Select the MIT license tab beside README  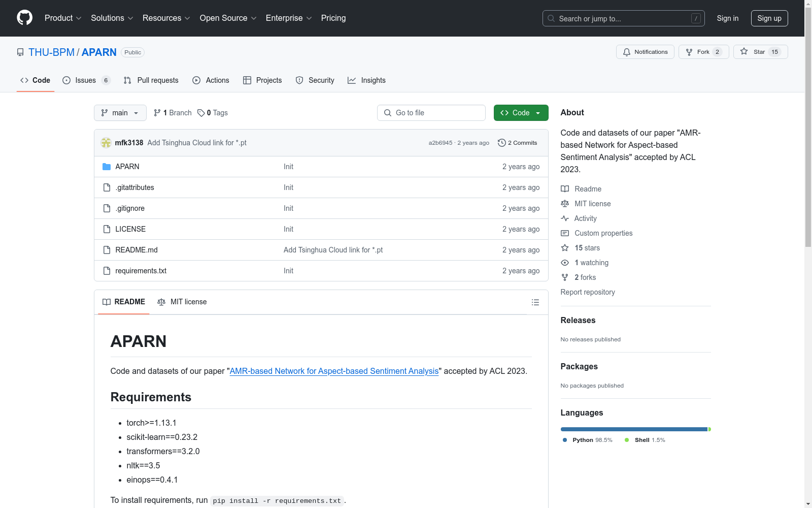[x=182, y=302]
